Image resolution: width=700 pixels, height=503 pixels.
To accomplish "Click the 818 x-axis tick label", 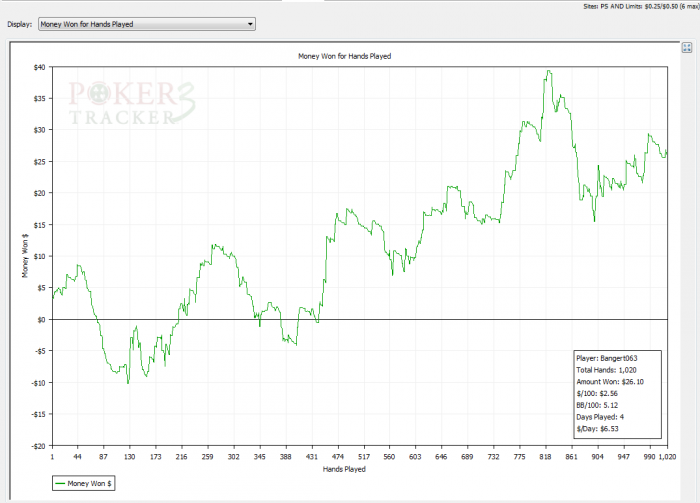I will pos(545,457).
